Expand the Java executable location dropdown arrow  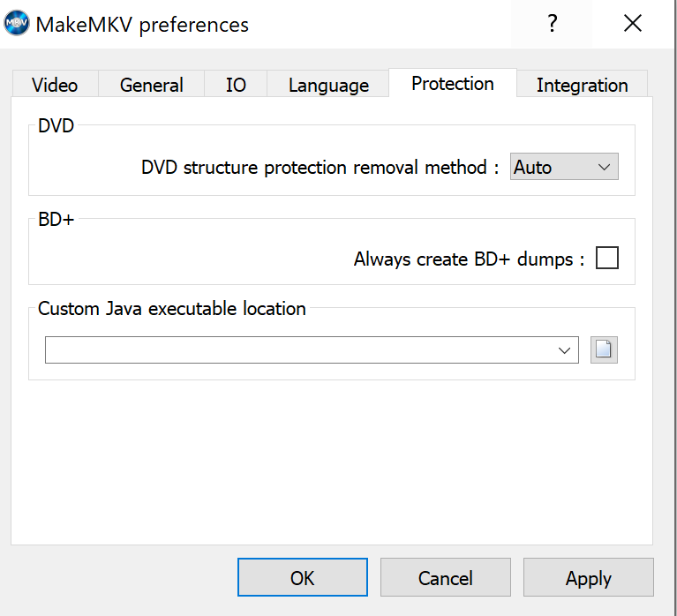coord(565,350)
